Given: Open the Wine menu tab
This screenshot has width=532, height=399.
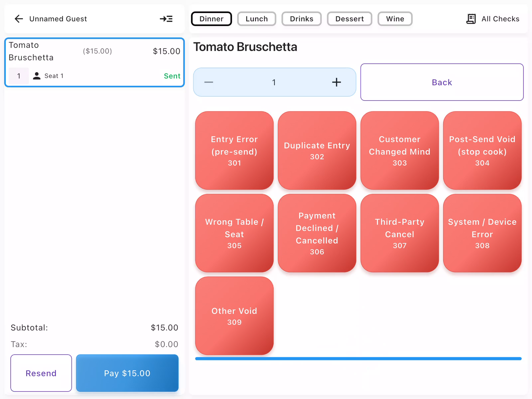Looking at the screenshot, I should click(x=395, y=19).
